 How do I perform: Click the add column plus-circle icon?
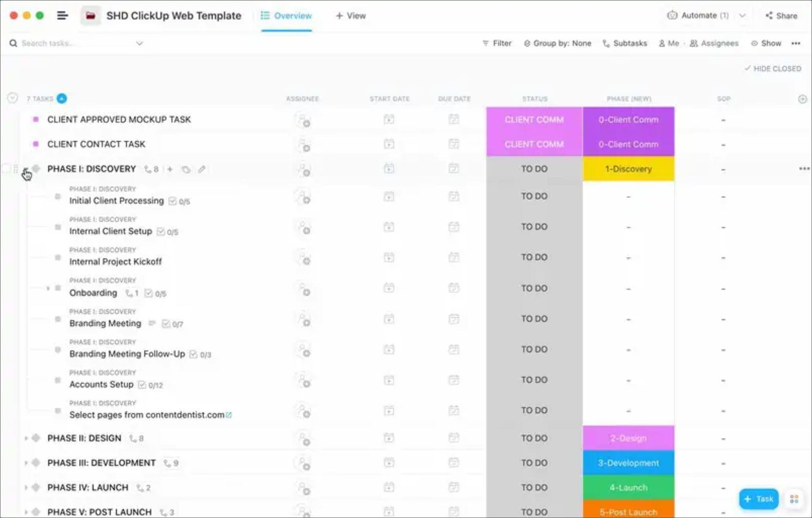coord(802,99)
